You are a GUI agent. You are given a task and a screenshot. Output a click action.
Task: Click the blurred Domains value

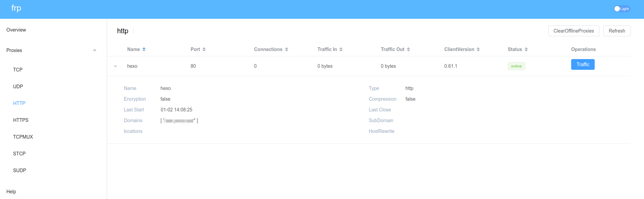click(x=179, y=120)
